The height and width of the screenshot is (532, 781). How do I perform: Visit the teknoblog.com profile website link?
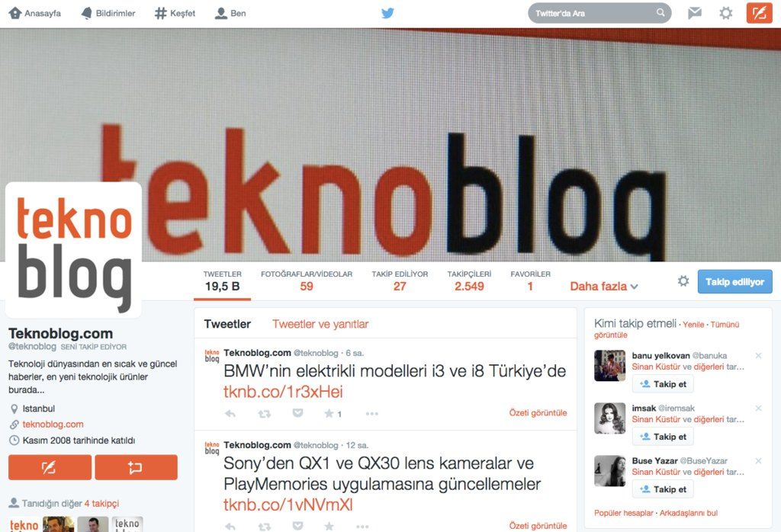[53, 424]
